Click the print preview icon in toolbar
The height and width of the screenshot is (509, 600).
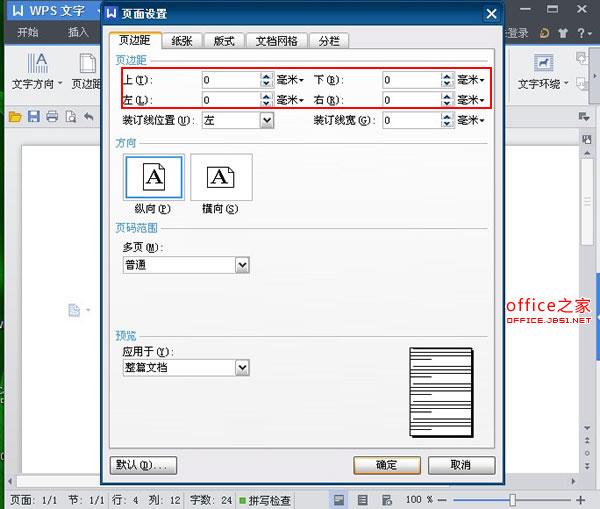(71, 116)
